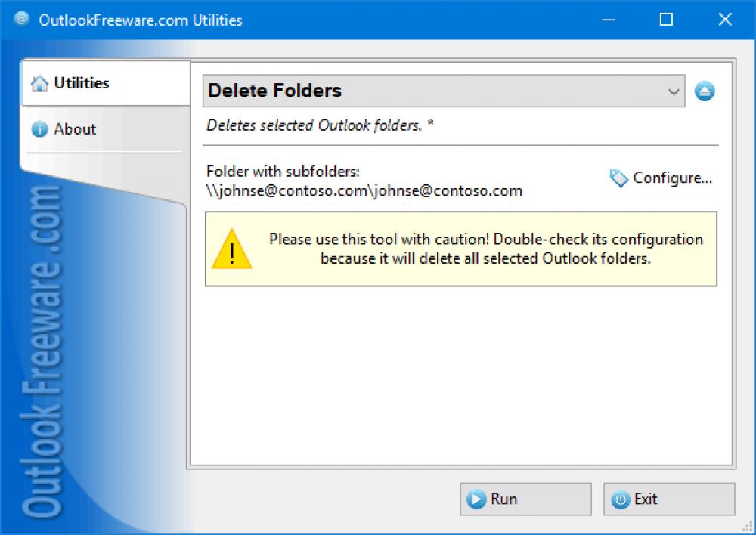Click the play icon inside the Run button

coord(476,499)
